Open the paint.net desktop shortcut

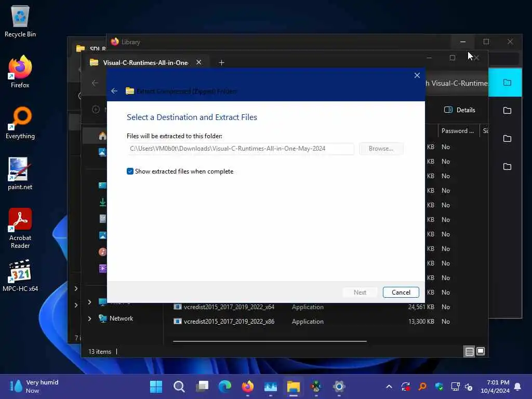[20, 174]
